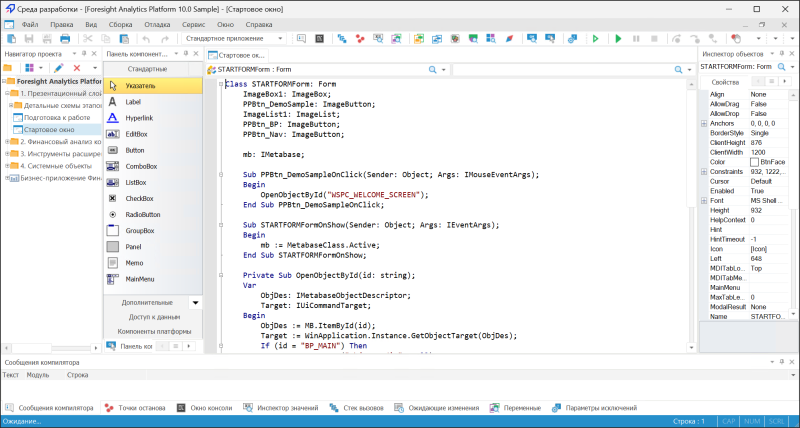Select the Panel component
Screen dimensions: 800x428
click(x=153, y=247)
